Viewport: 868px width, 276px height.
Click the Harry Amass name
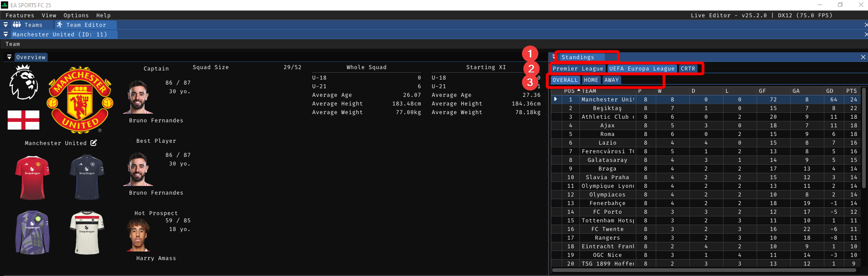156,258
